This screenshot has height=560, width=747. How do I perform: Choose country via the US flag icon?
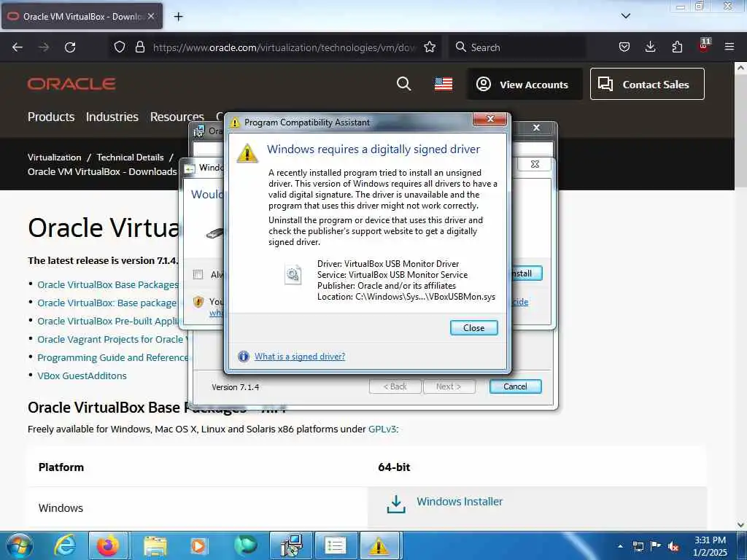[x=444, y=85]
